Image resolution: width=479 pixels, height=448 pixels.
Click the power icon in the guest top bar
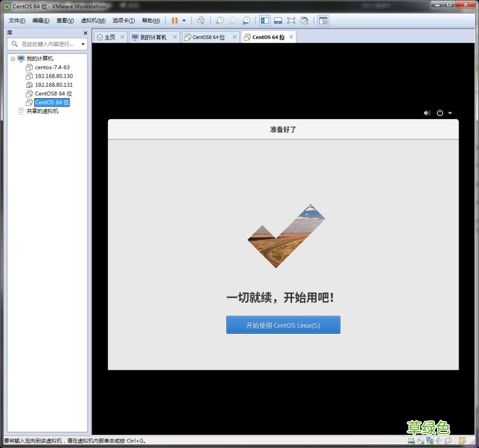(x=440, y=113)
